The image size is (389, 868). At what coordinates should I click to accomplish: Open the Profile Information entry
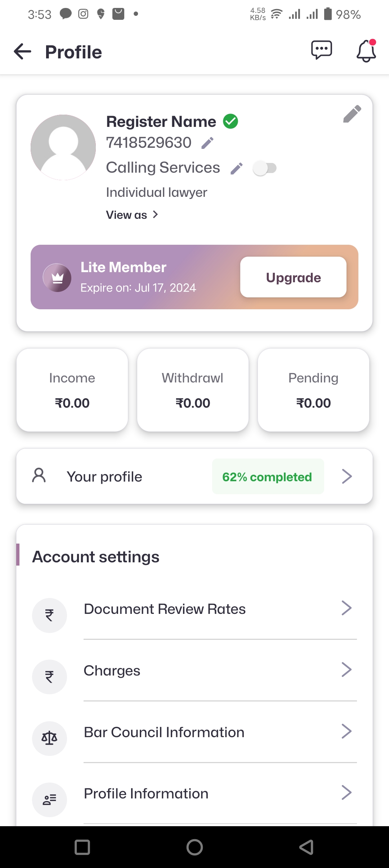click(x=146, y=793)
